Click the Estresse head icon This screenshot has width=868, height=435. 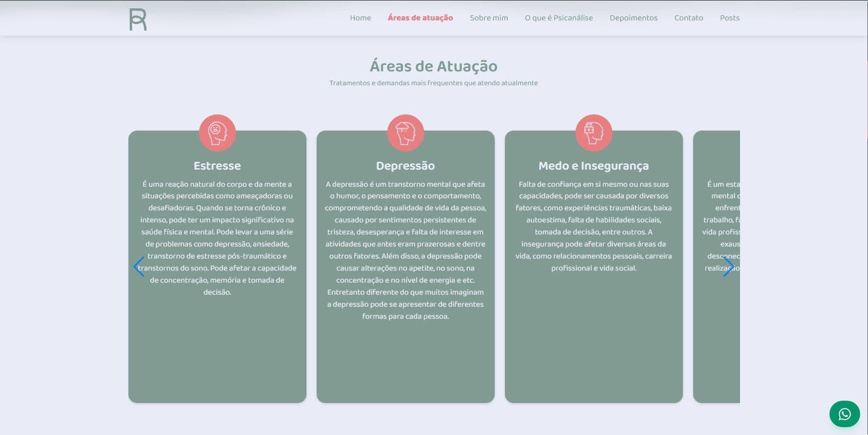coord(217,133)
